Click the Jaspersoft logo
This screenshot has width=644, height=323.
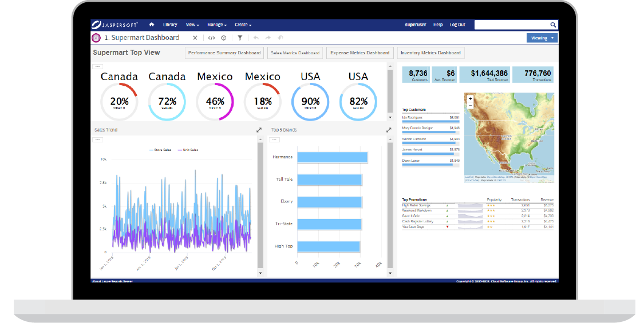114,25
